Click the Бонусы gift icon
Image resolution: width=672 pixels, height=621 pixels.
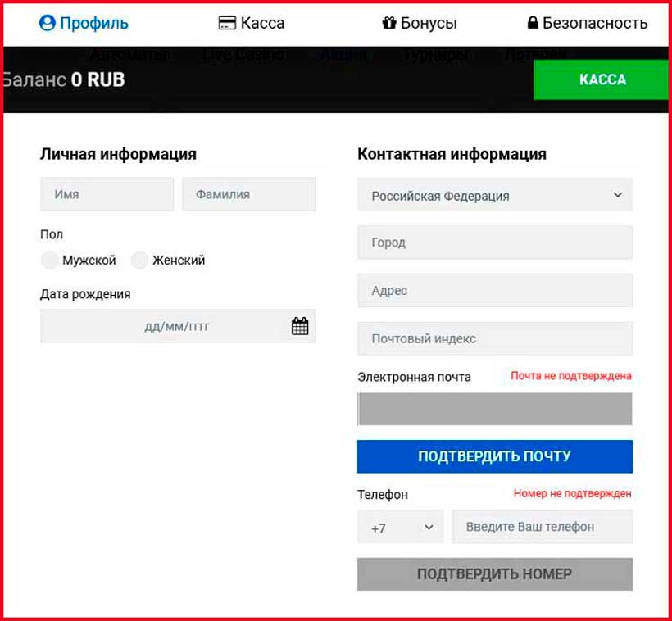[x=391, y=23]
